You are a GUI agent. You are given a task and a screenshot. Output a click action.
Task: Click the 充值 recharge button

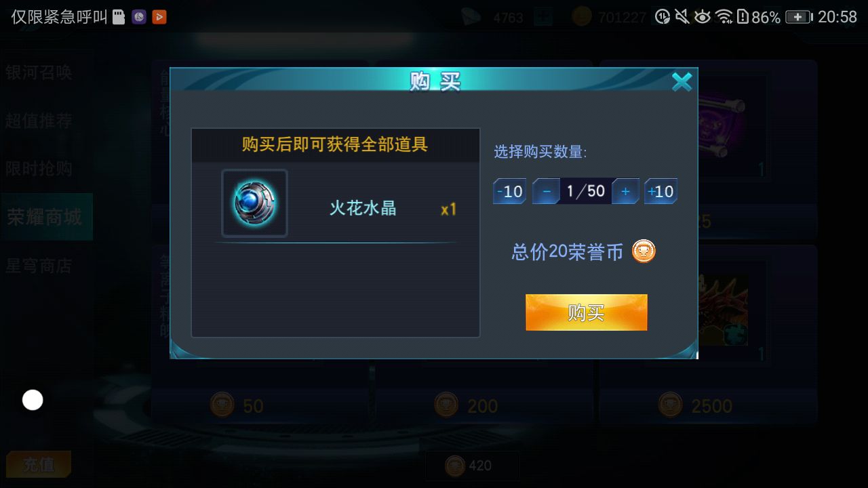pos(39,464)
